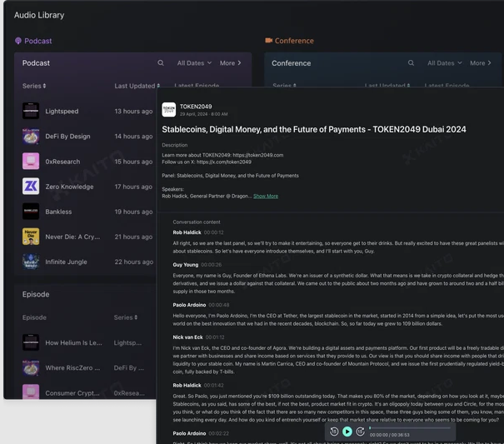Screen dimensions: 504x444
Task: Click the Where RiscZero episode thumbnail
Action: (31, 367)
